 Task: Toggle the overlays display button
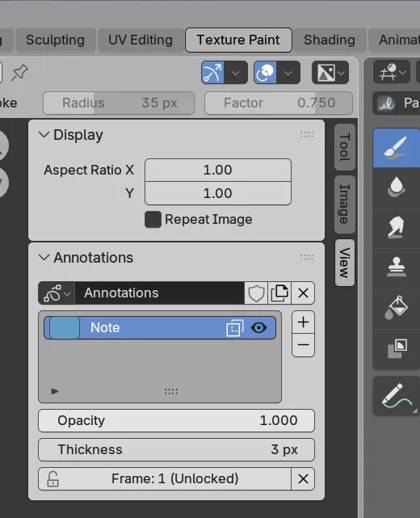(265, 73)
